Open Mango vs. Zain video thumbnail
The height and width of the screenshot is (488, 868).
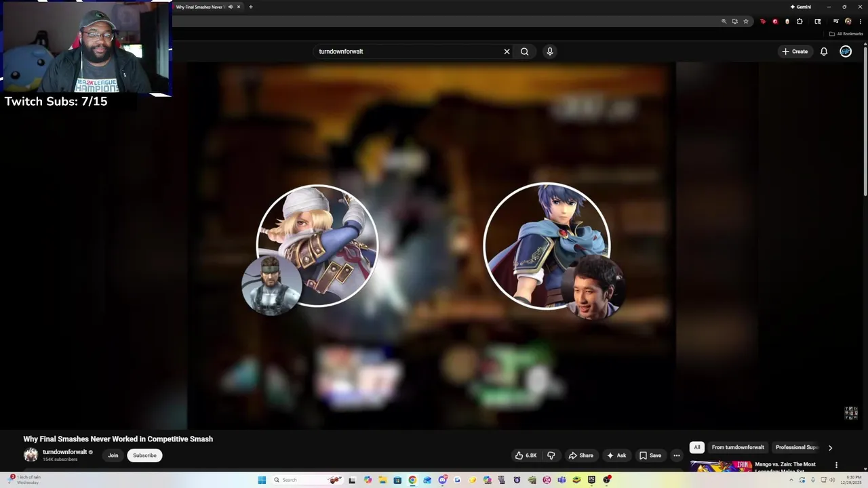click(x=721, y=466)
